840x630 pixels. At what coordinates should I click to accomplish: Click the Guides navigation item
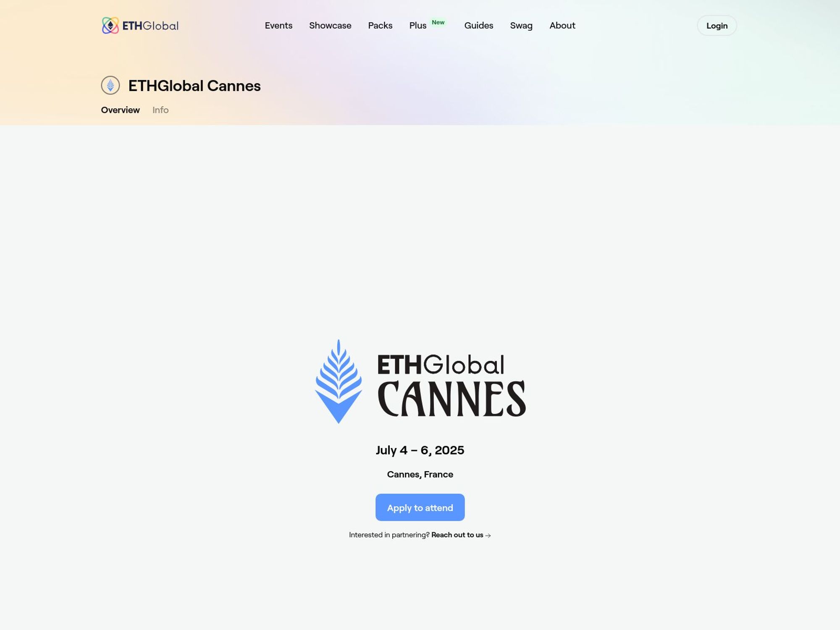coord(479,25)
